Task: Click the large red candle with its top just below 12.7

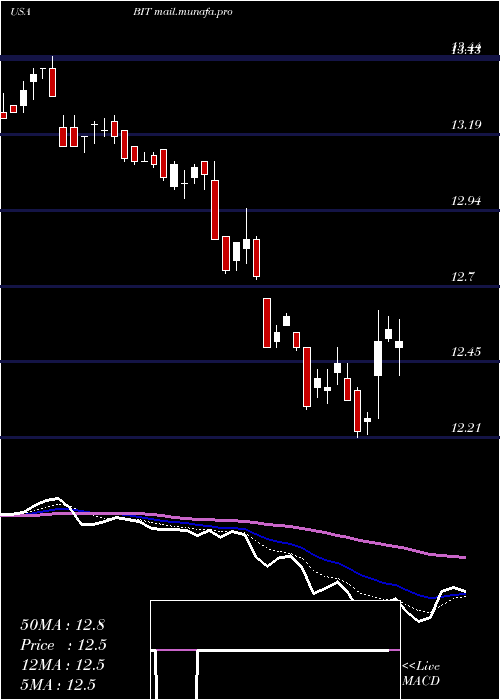Action: 267,323
